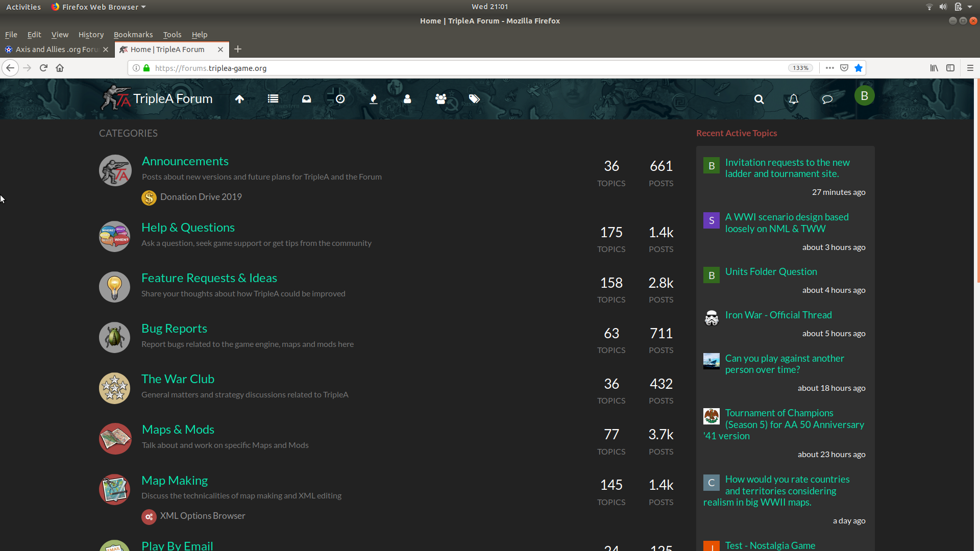Screen dimensions: 980x551
Task: Open the Units Folder Question topic
Action: (x=771, y=272)
